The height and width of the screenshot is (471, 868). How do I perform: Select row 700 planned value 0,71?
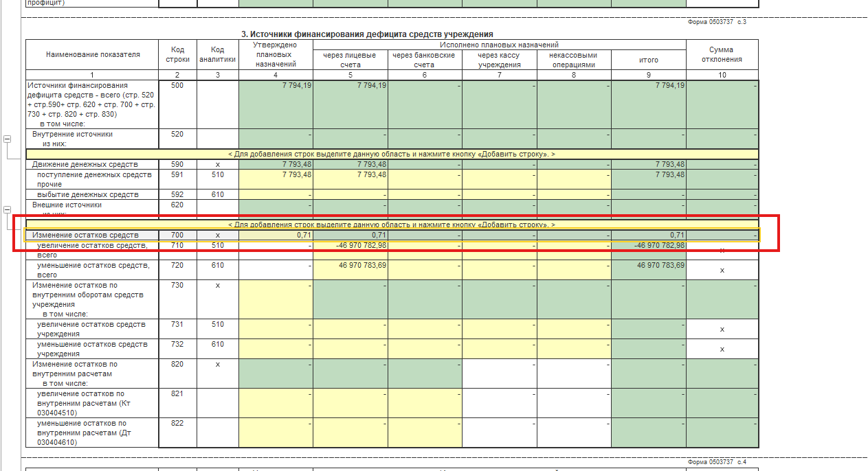pyautogui.click(x=276, y=235)
